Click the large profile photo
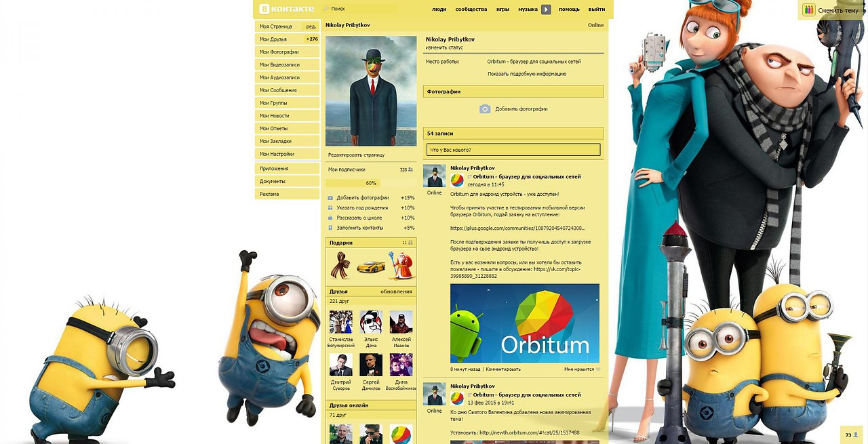This screenshot has width=868, height=444. pos(371,91)
